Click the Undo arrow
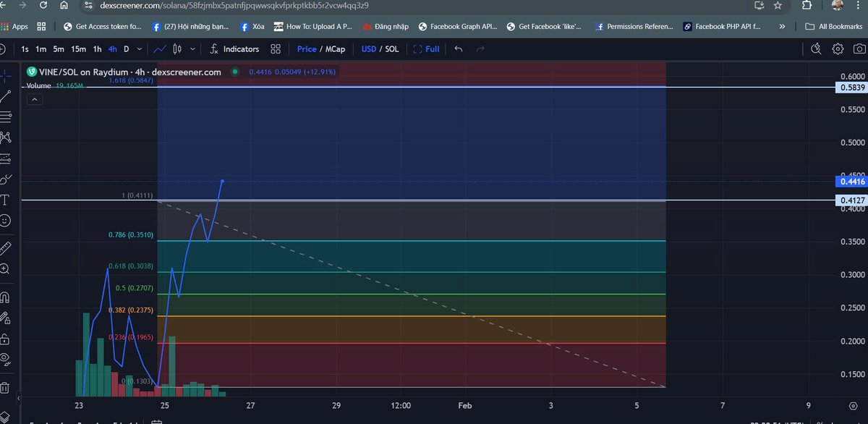 point(459,49)
